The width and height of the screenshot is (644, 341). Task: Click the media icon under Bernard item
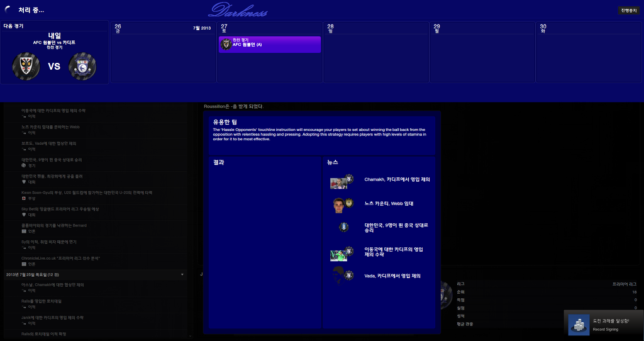[24, 232]
